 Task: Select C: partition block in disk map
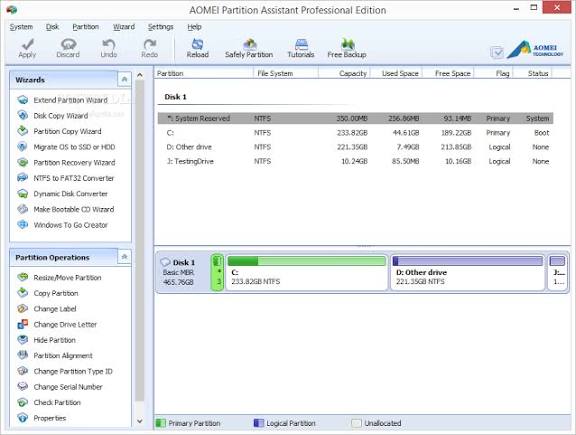coord(306,272)
